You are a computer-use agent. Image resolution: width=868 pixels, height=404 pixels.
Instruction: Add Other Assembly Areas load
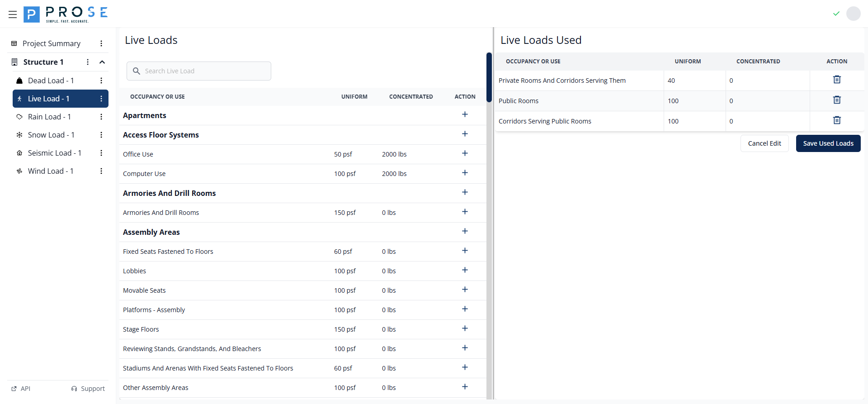tap(465, 387)
